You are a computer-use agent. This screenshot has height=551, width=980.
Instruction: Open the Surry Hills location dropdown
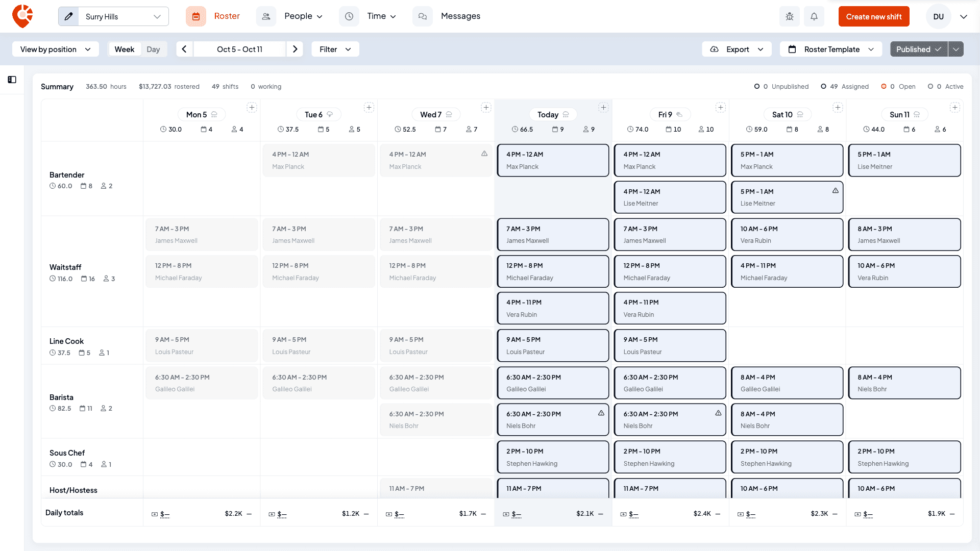(x=123, y=16)
